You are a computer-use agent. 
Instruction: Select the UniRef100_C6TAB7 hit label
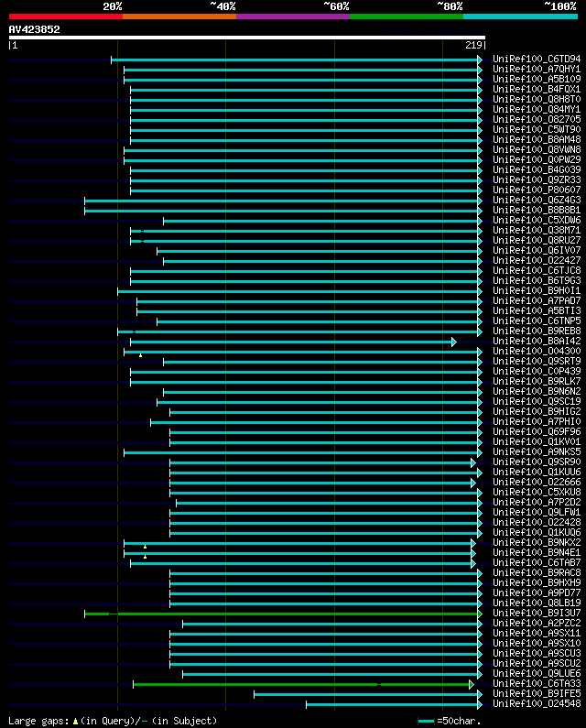pyautogui.click(x=537, y=563)
